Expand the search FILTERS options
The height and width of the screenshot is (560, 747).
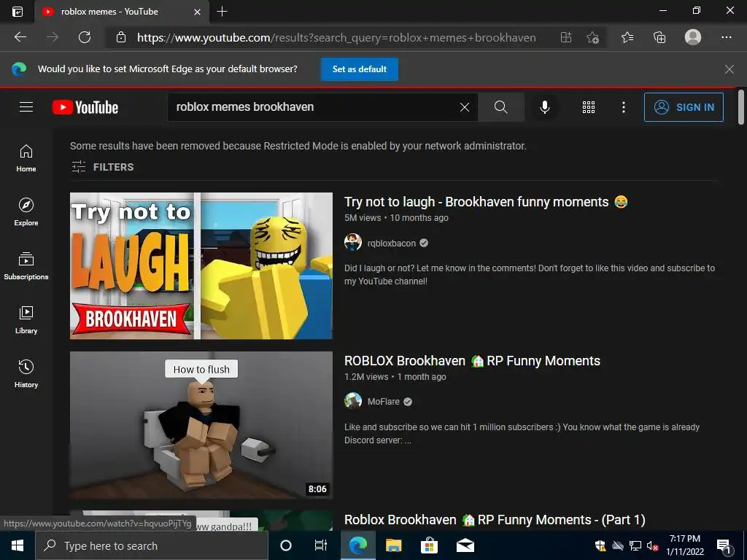tap(102, 167)
